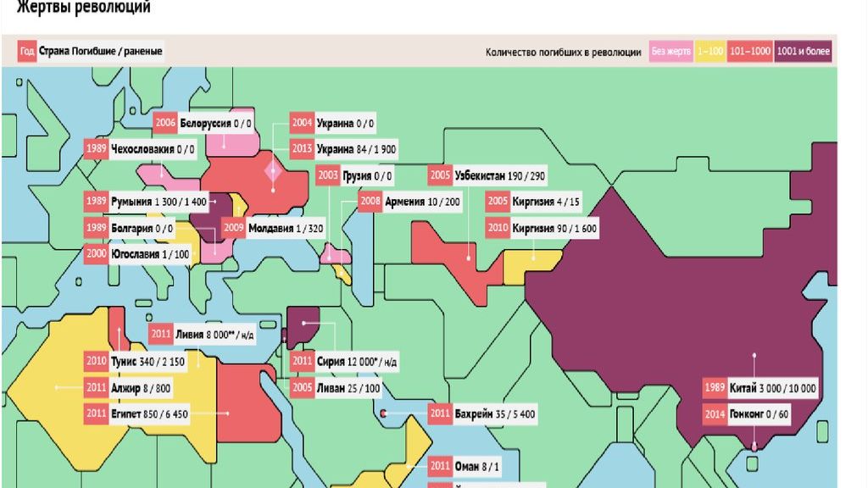The width and height of the screenshot is (868, 488).
Task: Select the '101–1000' red legend swatch
Action: tap(750, 52)
